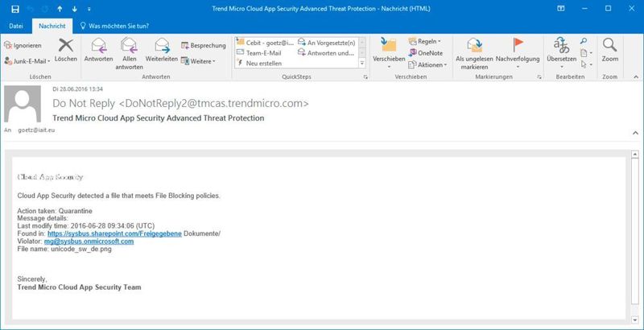Select the Cebit quick step
This screenshot has width=644, height=330.
click(265, 43)
